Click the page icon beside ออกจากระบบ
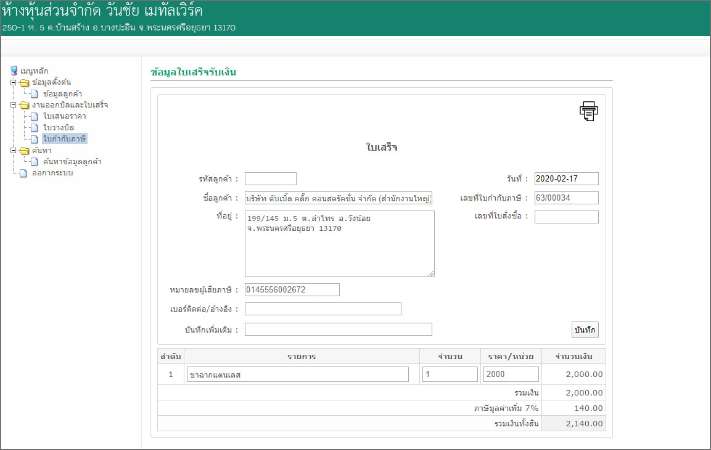711x450 pixels. (x=23, y=172)
